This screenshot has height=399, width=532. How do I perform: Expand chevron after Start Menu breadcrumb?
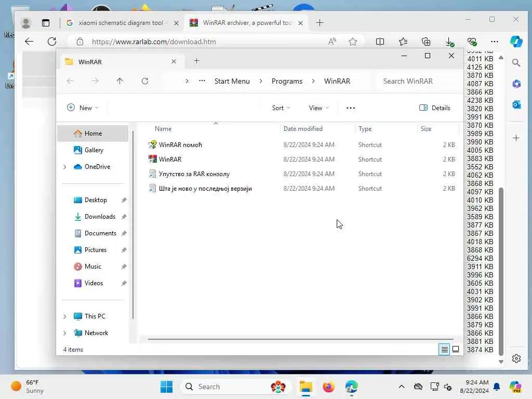pyautogui.click(x=261, y=81)
